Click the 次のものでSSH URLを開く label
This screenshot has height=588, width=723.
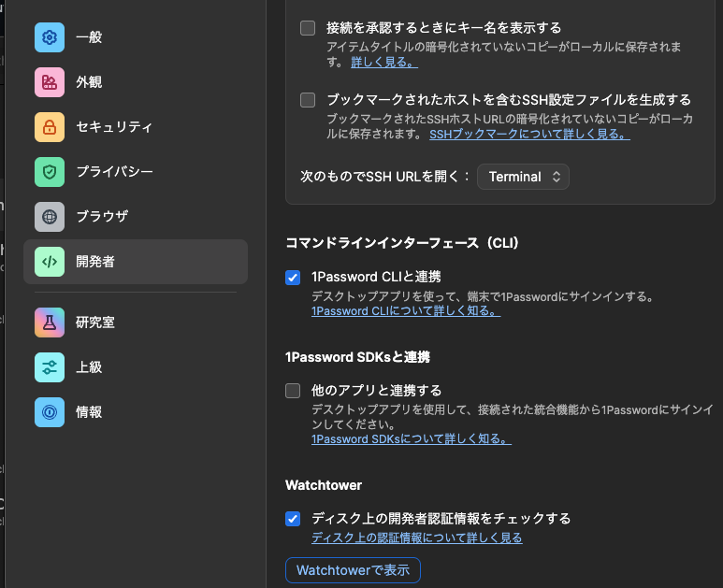click(x=384, y=177)
